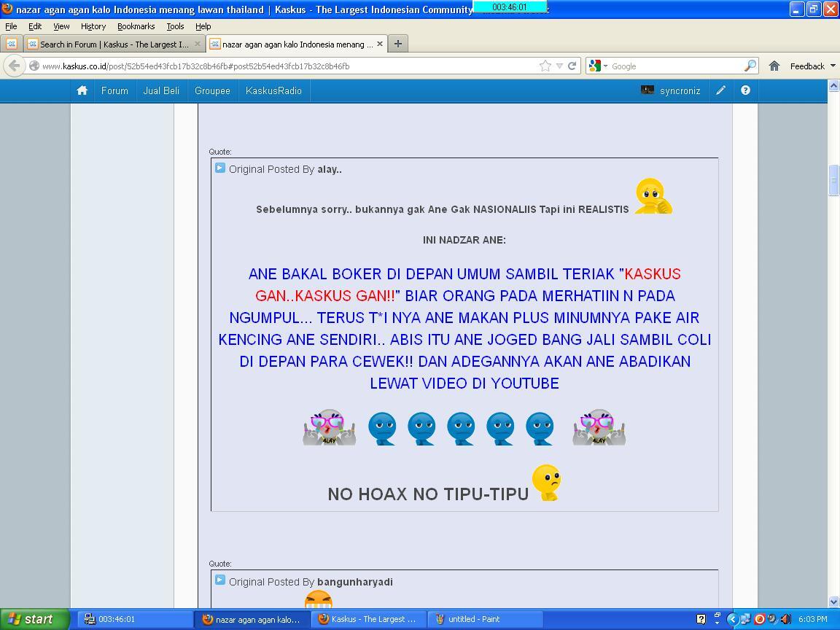Click the browser back arrow button
Viewport: 840px width, 630px height.
[x=15, y=66]
